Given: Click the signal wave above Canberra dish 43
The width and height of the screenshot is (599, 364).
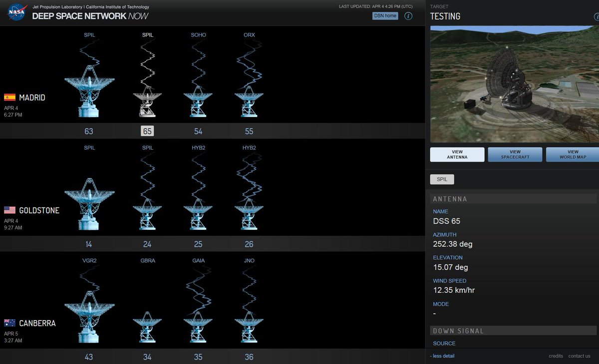Looking at the screenshot, I should point(89,279).
